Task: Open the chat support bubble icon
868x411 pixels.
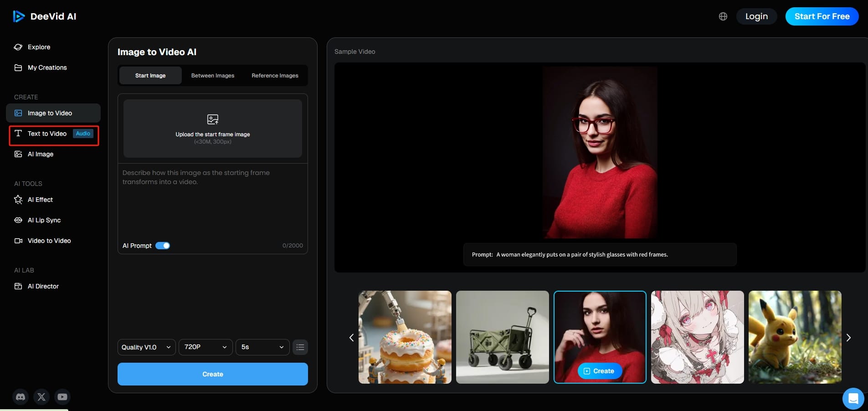Action: [853, 399]
